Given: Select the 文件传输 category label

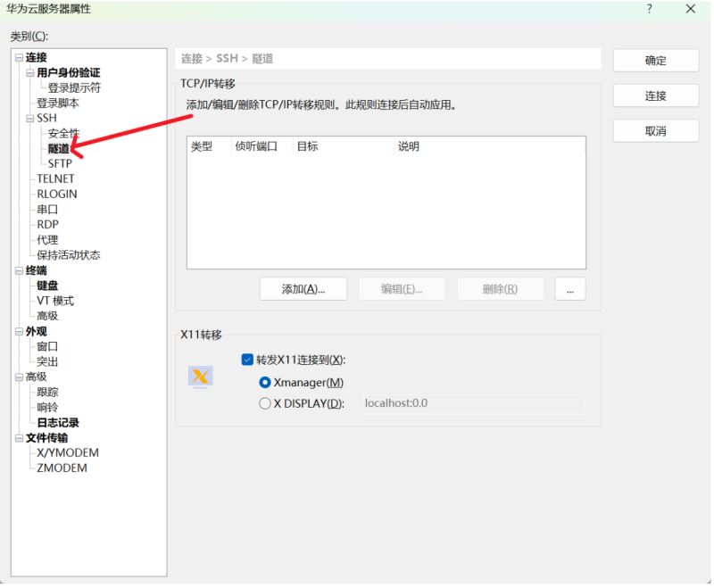Looking at the screenshot, I should (47, 438).
